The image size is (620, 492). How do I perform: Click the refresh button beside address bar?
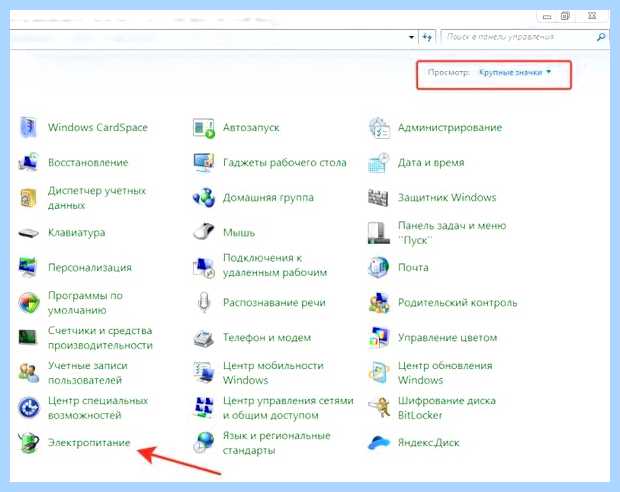(x=427, y=38)
